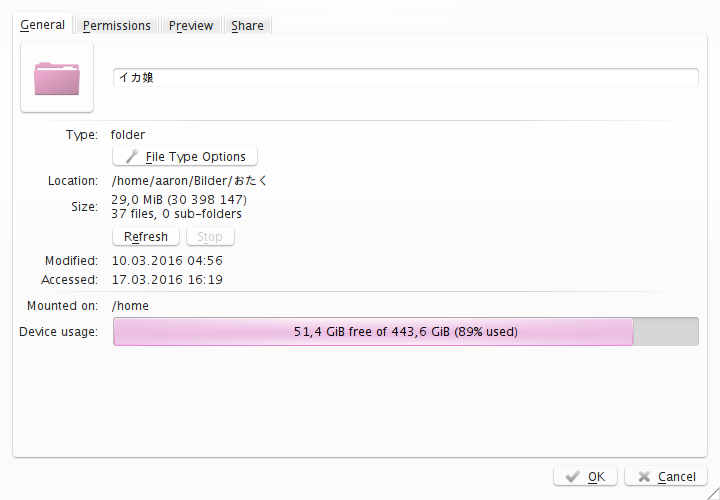Click the window resize grip corner
This screenshot has width=720, height=500.
pos(712,493)
